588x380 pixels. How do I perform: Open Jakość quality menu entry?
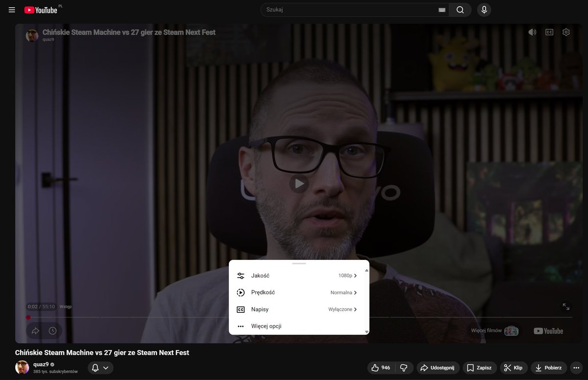point(297,276)
